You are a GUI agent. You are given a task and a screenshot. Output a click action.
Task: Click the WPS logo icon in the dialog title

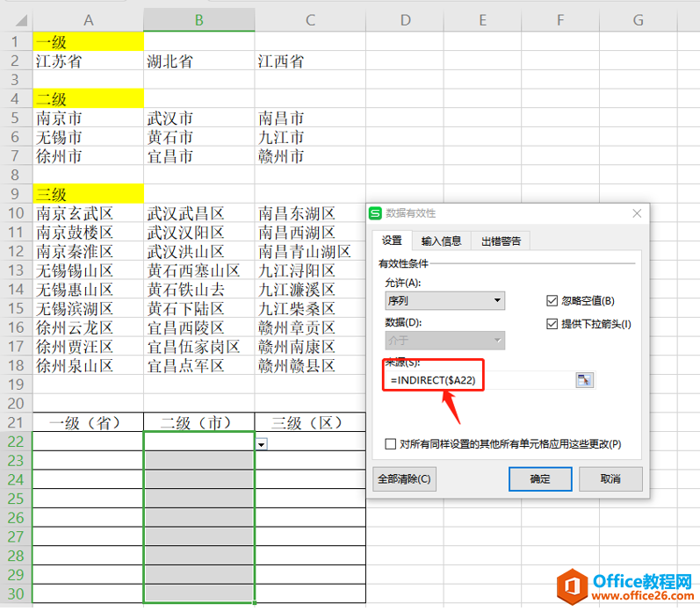[375, 213]
